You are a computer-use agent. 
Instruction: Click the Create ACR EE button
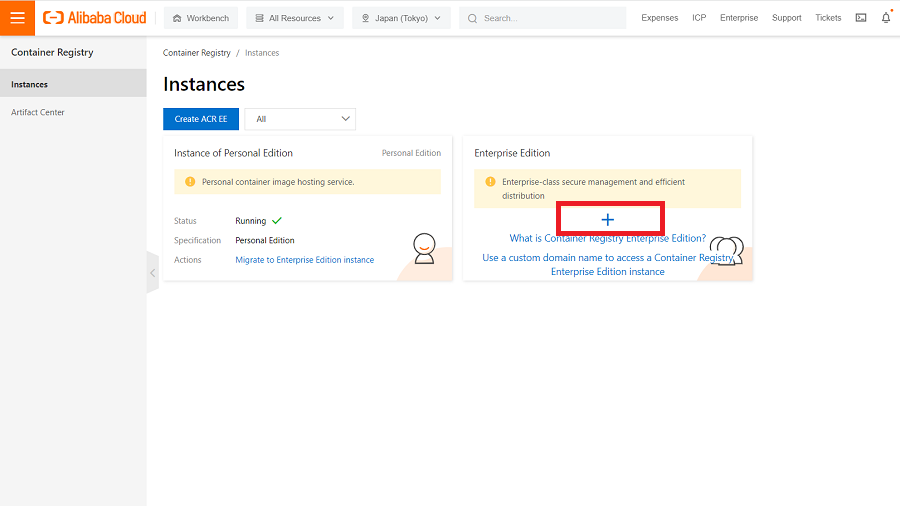coord(201,119)
